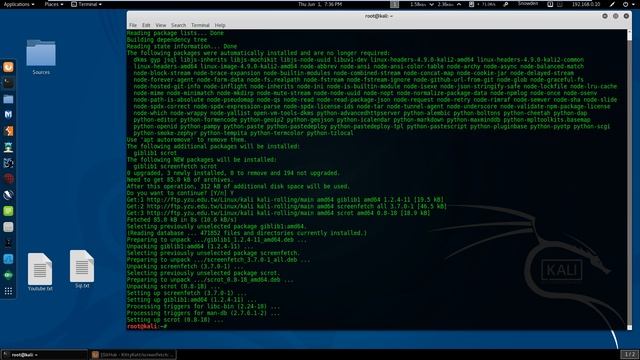This screenshot has height=360, width=640.
Task: Select the Sql.txt desktop file
Action: 82,269
